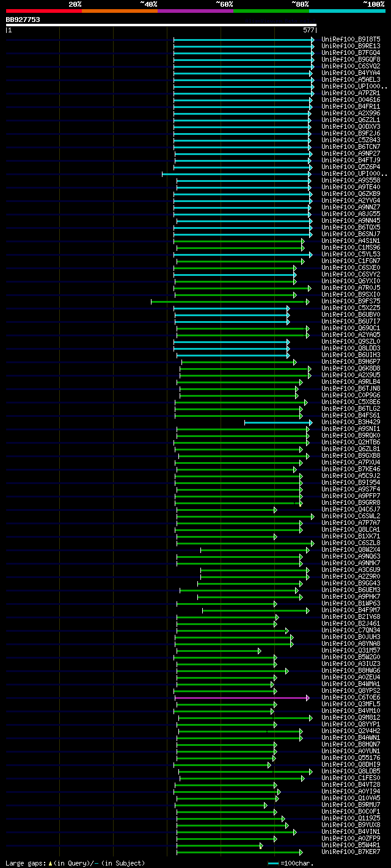
Task: Open hit UniRef100_Q9M812
Action: pyautogui.click(x=351, y=717)
